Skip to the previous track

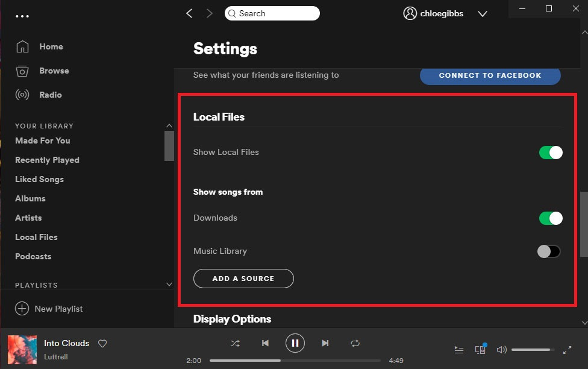click(265, 343)
